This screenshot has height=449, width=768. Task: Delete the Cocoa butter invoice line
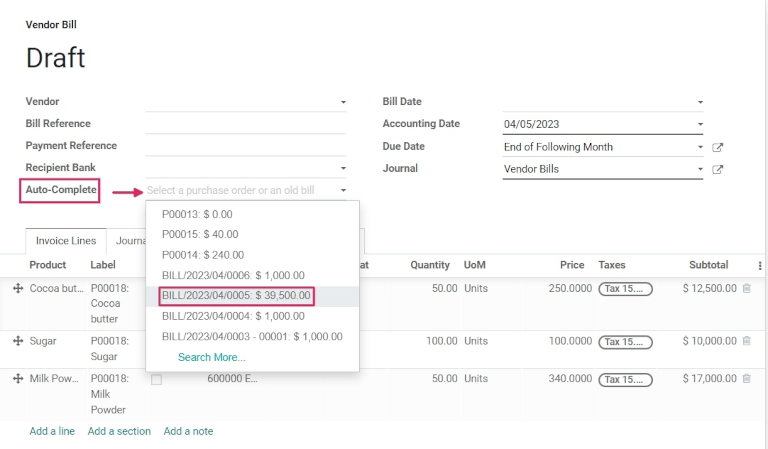coord(746,288)
